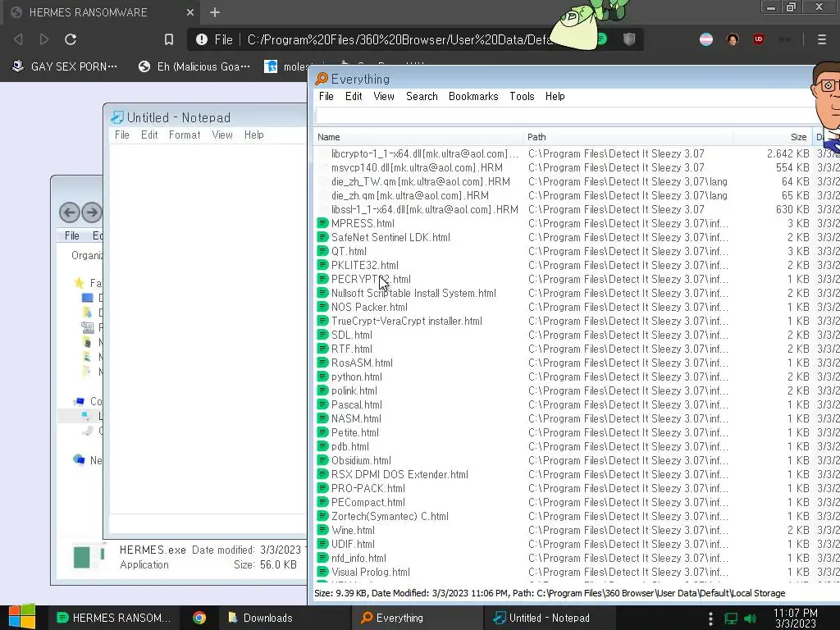Click Explorer window forward arrow button
The width and height of the screenshot is (840, 630).
[x=92, y=212]
